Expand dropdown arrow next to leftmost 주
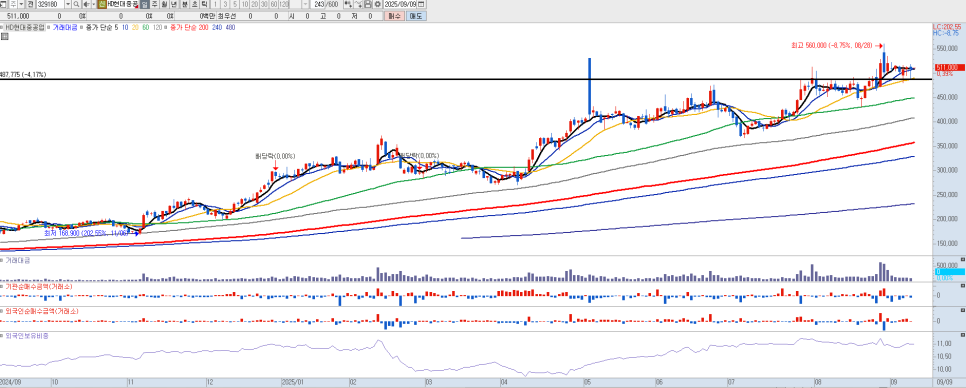 (x=21, y=4)
